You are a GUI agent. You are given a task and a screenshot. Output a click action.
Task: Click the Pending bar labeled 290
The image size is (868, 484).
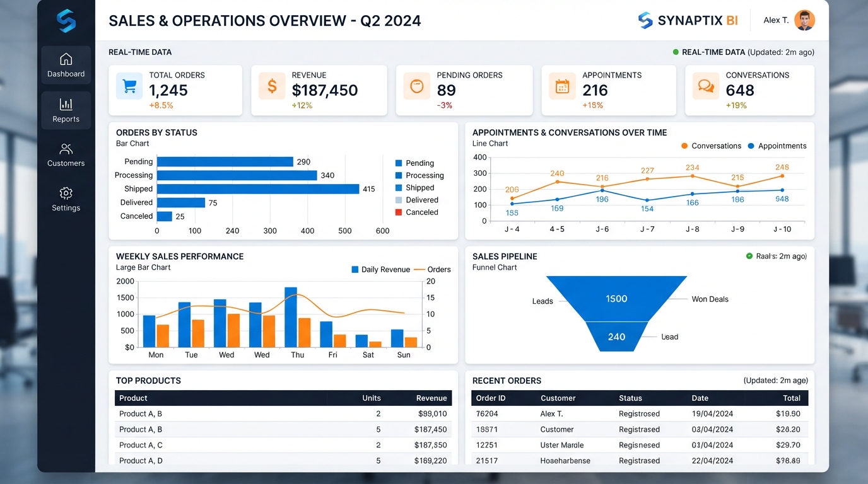(225, 162)
